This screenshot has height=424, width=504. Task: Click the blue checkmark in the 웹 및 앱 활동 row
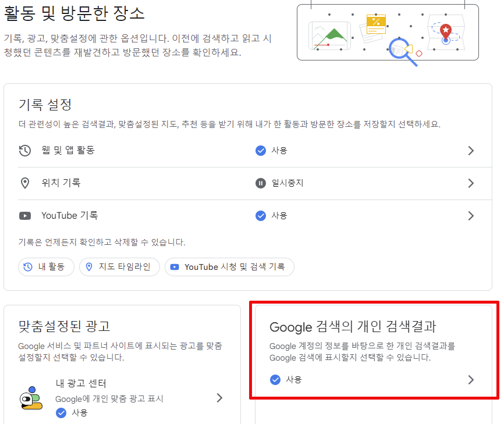click(x=260, y=150)
